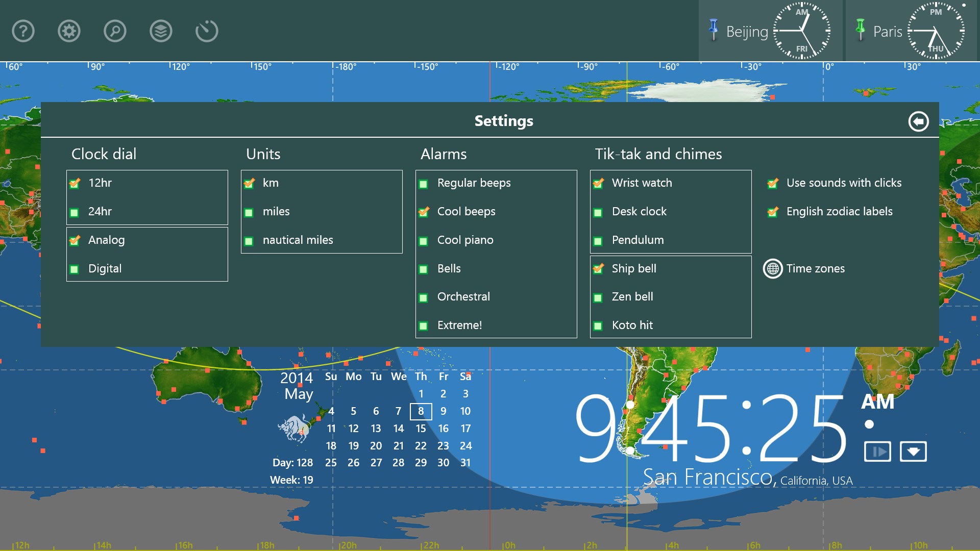Screen dimensions: 980x551
Task: Click the map layers icon
Action: (x=160, y=31)
